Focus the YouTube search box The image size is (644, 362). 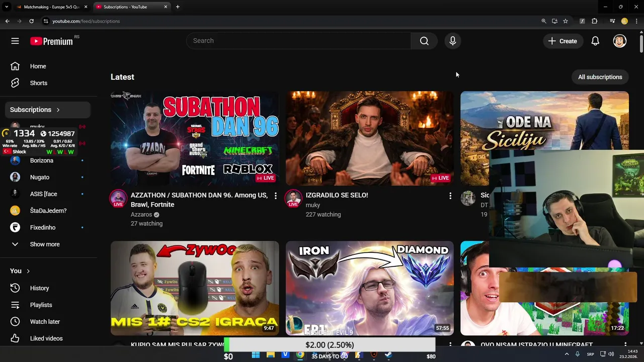[298, 41]
